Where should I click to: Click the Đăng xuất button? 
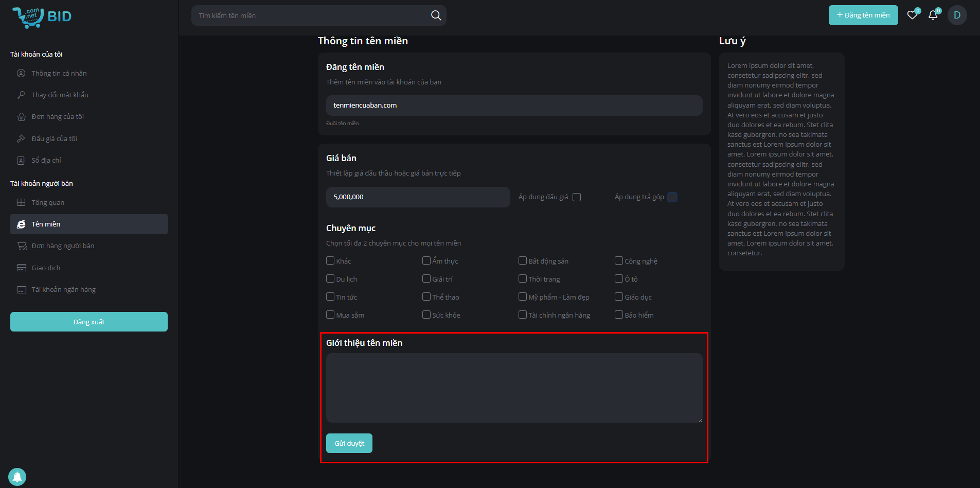[x=89, y=322]
